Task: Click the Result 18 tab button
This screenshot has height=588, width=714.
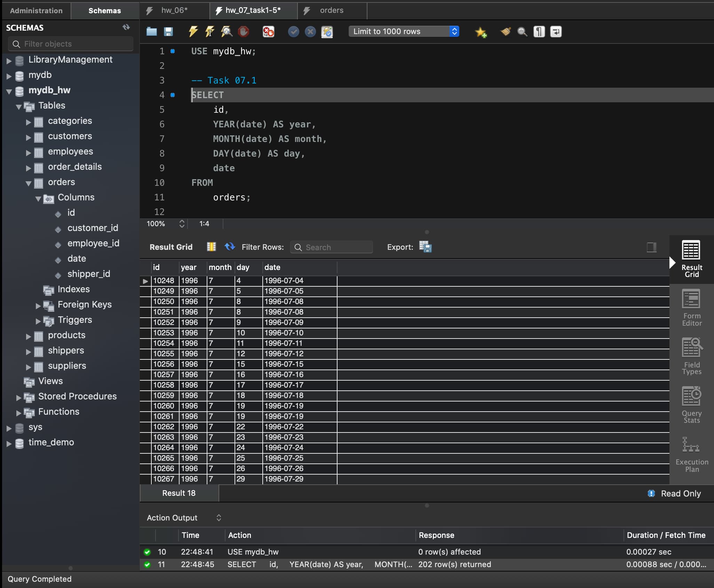Action: [x=179, y=493]
